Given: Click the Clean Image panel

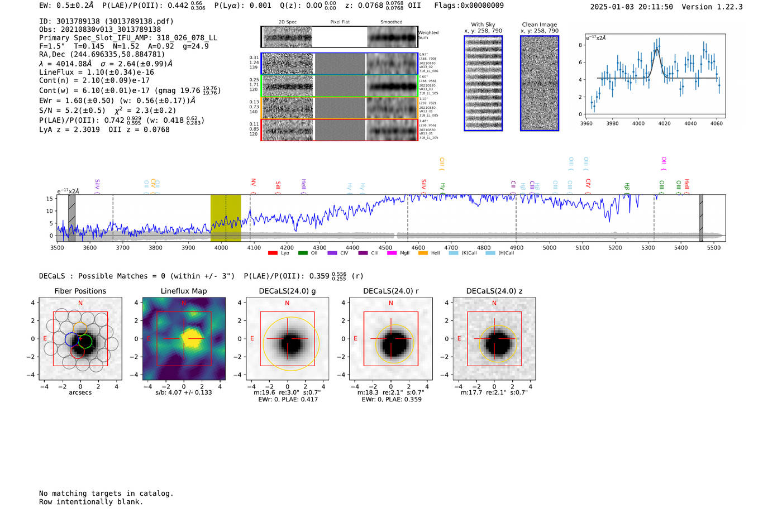Looking at the screenshot, I should [540, 83].
